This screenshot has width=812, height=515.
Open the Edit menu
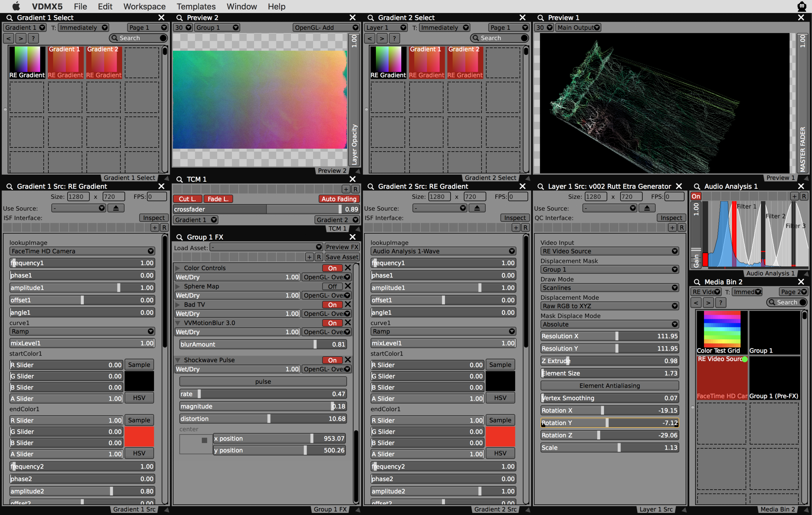pyautogui.click(x=105, y=6)
